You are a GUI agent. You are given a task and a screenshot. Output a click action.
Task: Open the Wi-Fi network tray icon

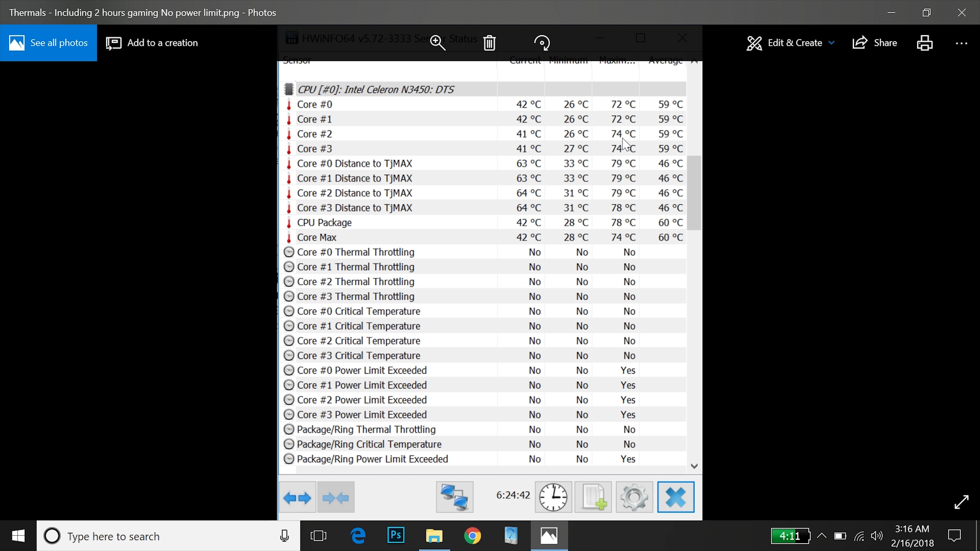[859, 536]
